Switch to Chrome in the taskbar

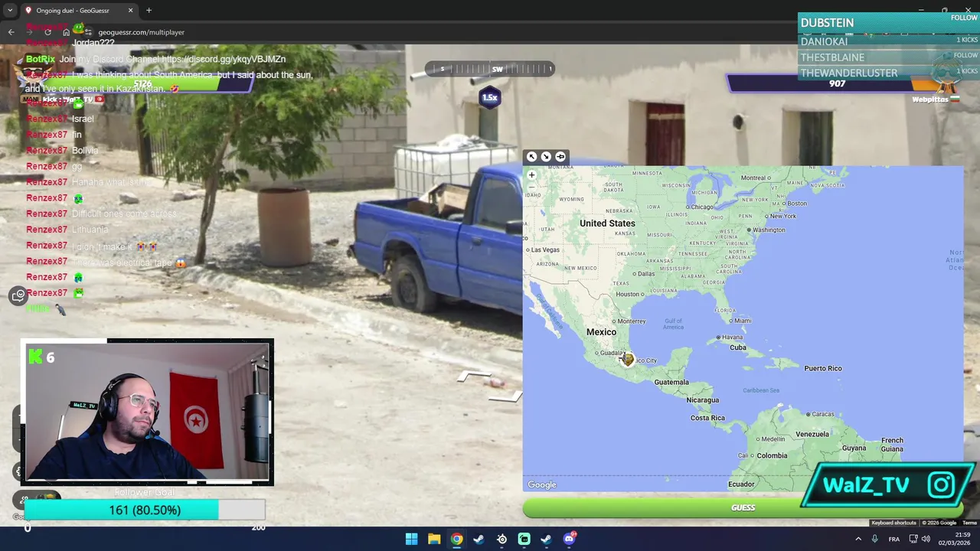click(x=456, y=539)
